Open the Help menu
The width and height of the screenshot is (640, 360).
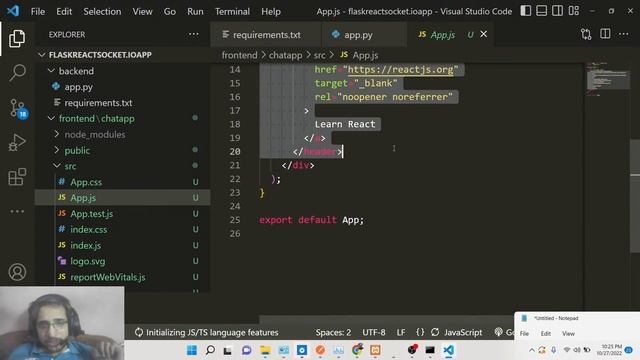[x=271, y=11]
